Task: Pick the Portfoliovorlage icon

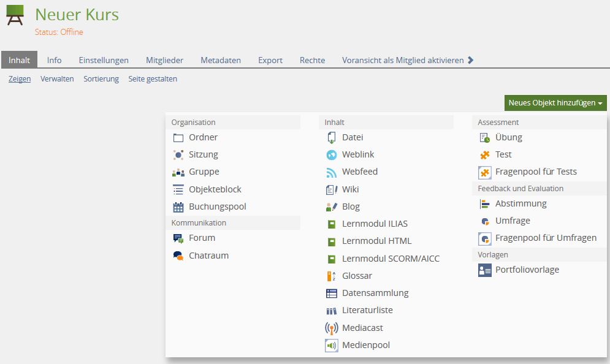Action: (485, 270)
